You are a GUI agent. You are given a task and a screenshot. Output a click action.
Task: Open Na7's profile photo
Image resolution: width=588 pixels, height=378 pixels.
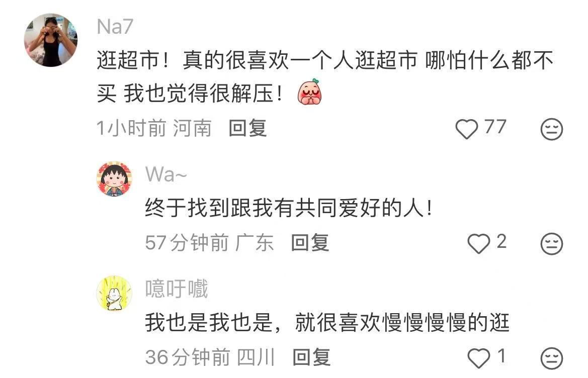51,40
